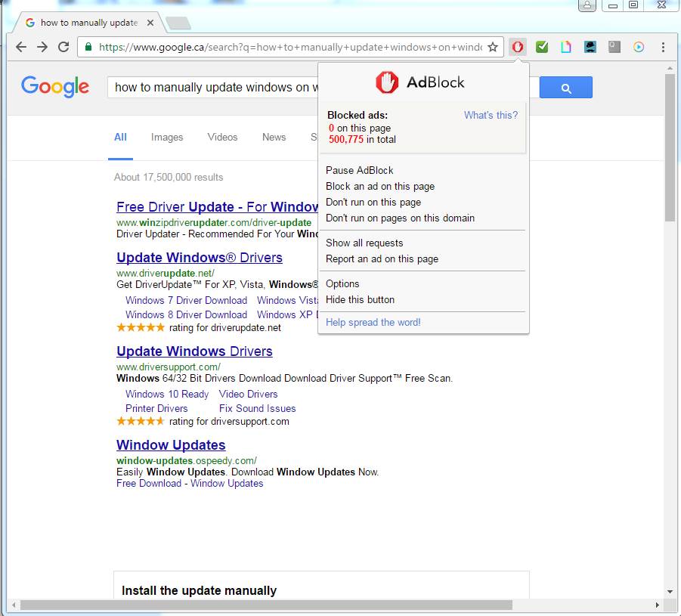Close the 'how to manually update' tab
Viewport: 681px width, 616px height.
(x=150, y=23)
